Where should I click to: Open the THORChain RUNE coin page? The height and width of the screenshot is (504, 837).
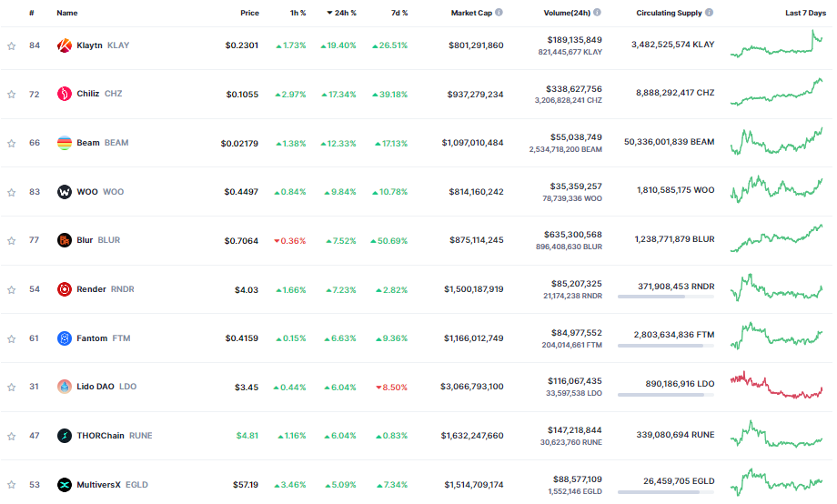115,436
